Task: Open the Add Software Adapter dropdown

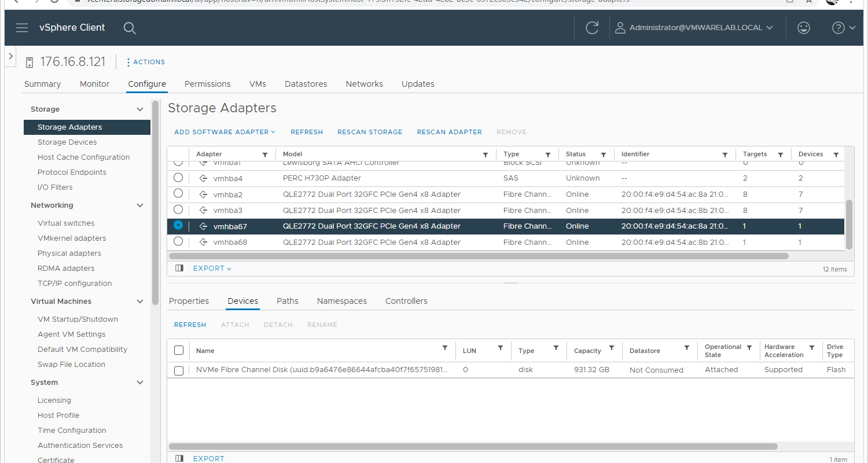Action: point(225,132)
